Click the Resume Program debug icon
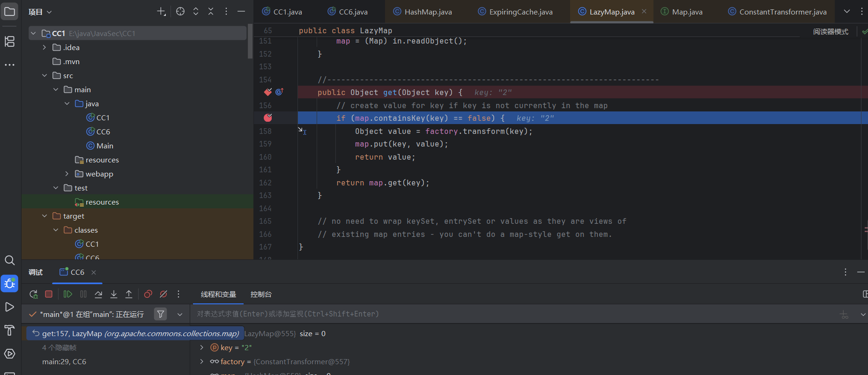This screenshot has height=375, width=868. (x=67, y=294)
